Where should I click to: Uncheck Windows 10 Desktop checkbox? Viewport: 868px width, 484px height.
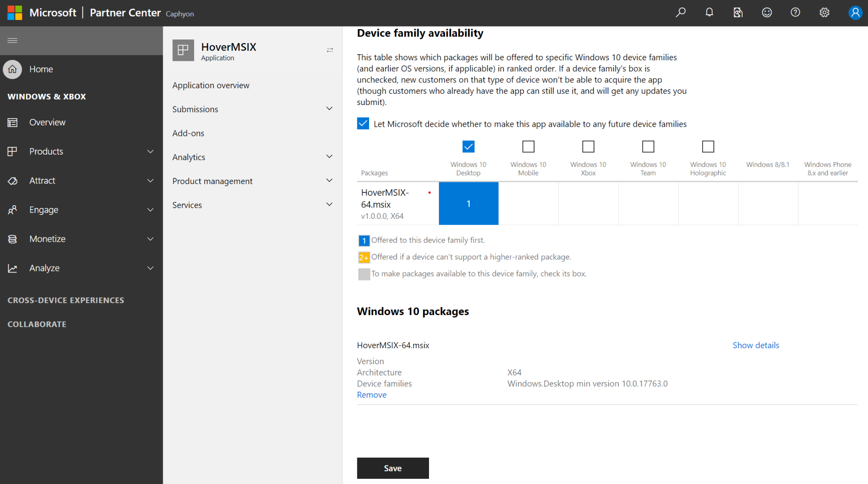[x=469, y=147]
